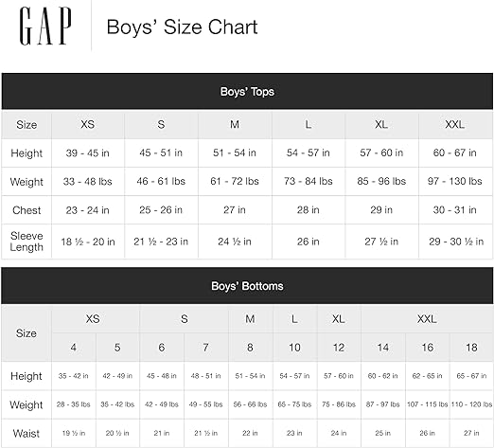The image size is (494, 448).
Task: Click the 97 - 130 lbs weight cell
Action: click(455, 182)
